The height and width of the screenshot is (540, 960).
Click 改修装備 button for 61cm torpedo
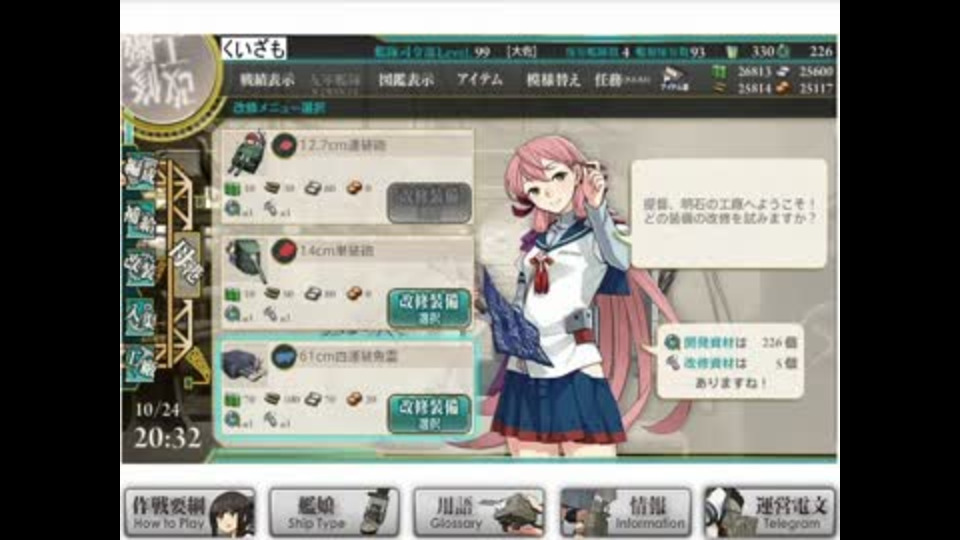click(x=429, y=413)
